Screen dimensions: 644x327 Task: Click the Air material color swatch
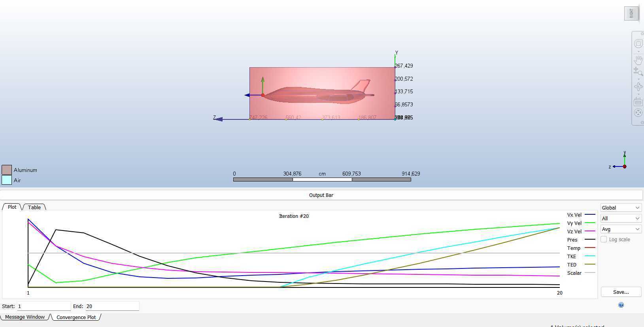7,180
